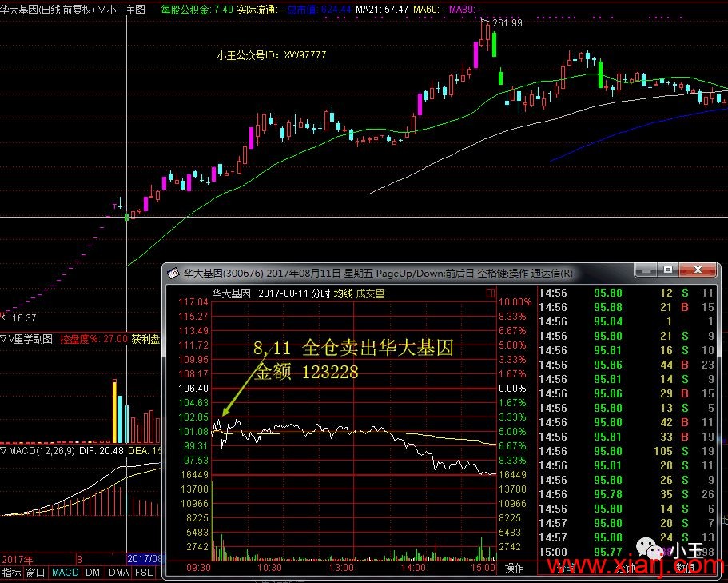Image resolution: width=728 pixels, height=583 pixels.
Task: Click the highlighted 2017/08 date marker
Action: (x=145, y=559)
